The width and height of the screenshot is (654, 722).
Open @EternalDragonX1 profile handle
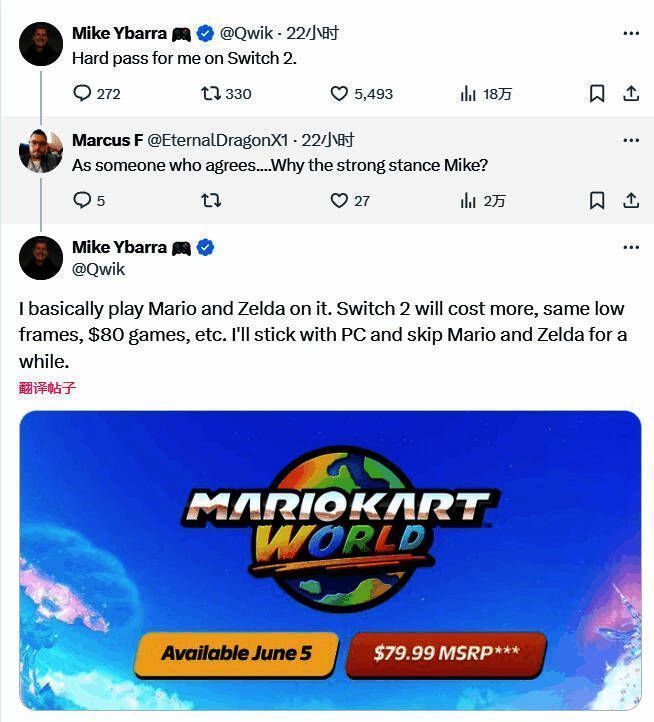click(x=217, y=140)
